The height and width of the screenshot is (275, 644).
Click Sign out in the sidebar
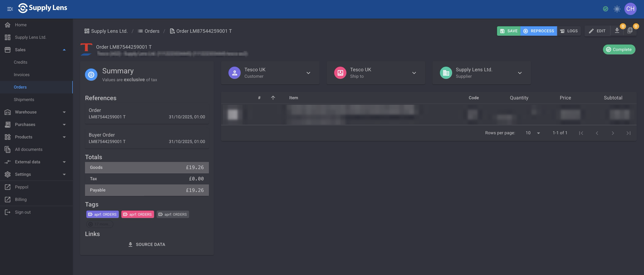[36, 212]
